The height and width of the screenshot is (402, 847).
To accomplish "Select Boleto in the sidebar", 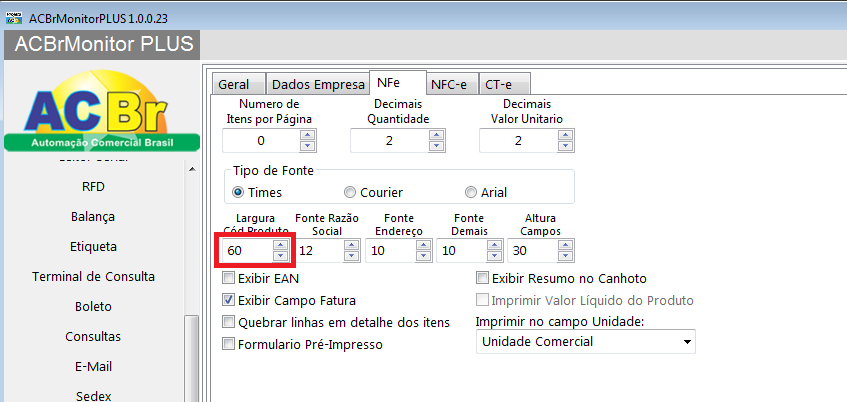I will tap(93, 306).
